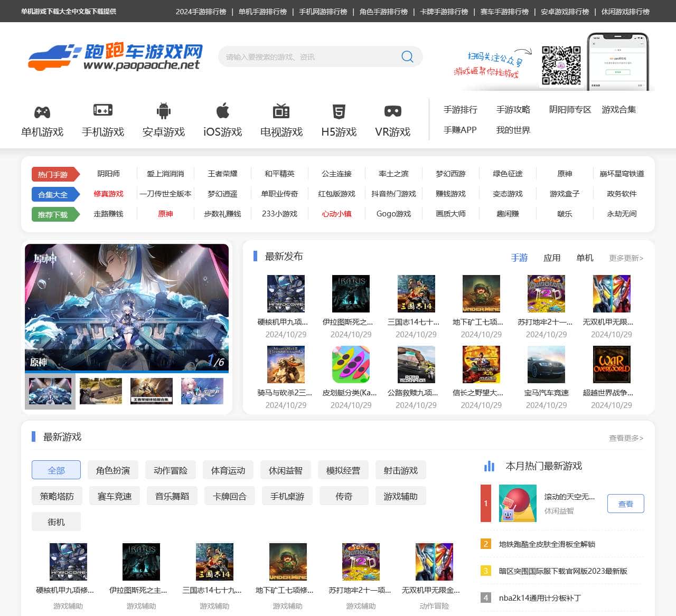The width and height of the screenshot is (676, 616).
Task: Filter latest games by 赛车竞速
Action: click(115, 496)
